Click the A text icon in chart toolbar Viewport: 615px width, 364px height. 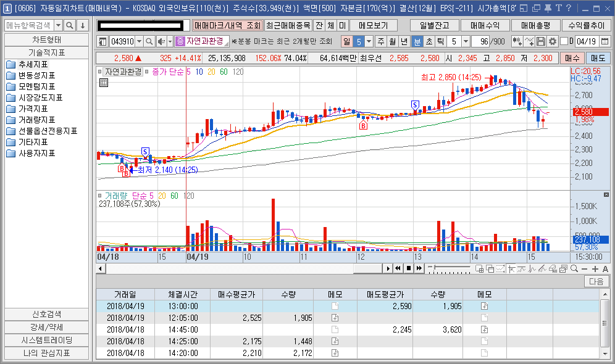605,268
